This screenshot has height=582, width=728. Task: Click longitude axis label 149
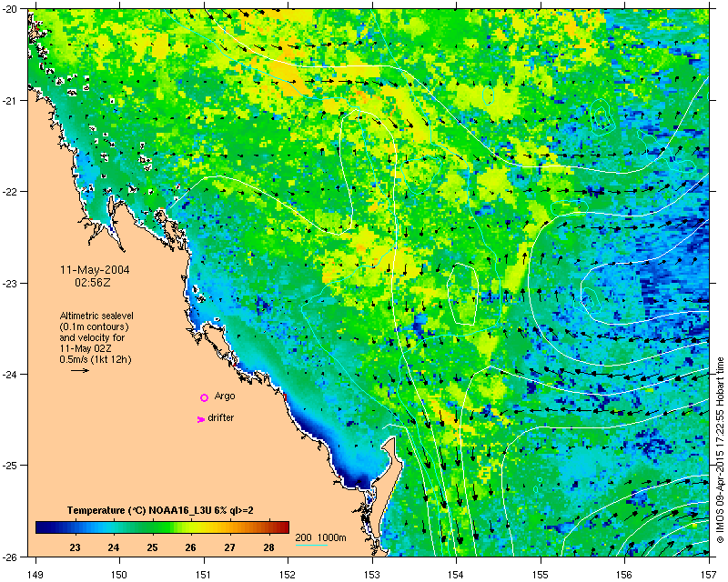coord(35,575)
